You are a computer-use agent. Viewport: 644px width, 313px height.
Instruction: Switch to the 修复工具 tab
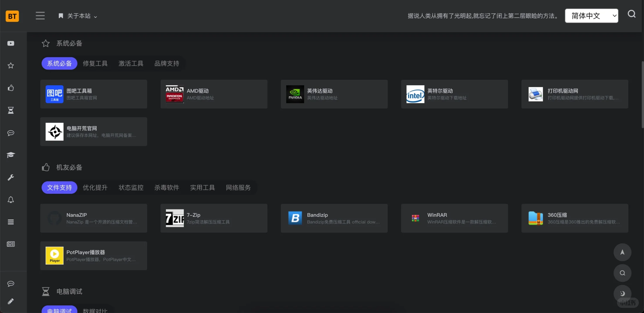(x=95, y=63)
